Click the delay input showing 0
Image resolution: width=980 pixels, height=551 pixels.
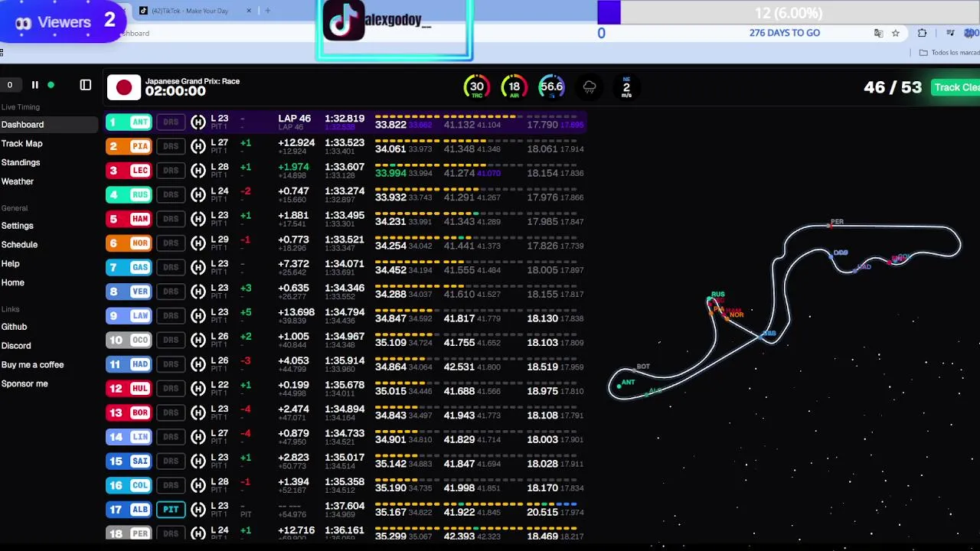[x=11, y=85]
